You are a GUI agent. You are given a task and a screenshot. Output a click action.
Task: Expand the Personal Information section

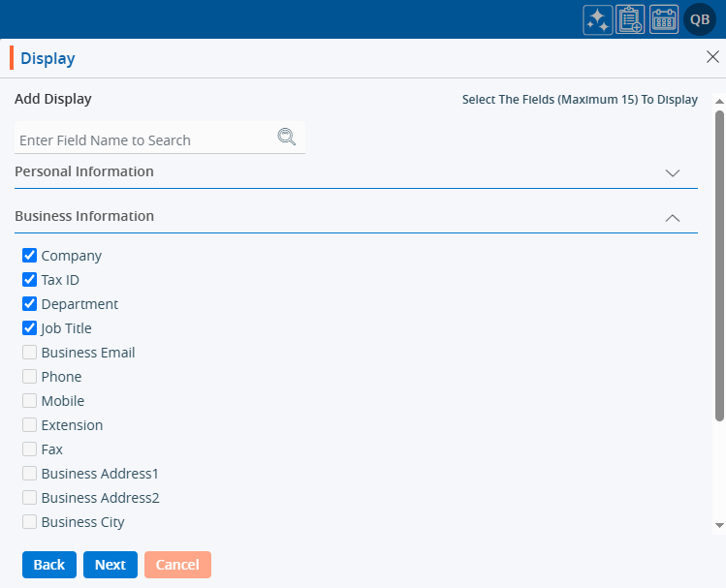point(673,172)
